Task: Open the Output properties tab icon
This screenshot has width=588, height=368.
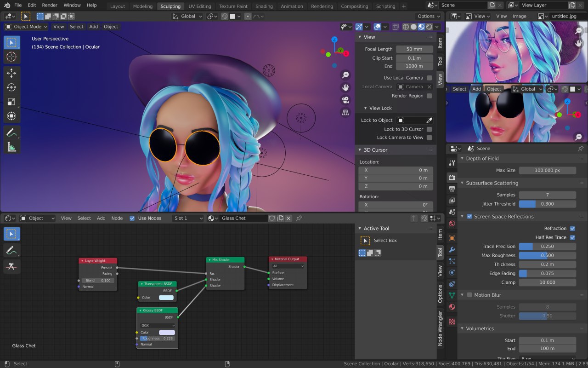Action: (452, 189)
